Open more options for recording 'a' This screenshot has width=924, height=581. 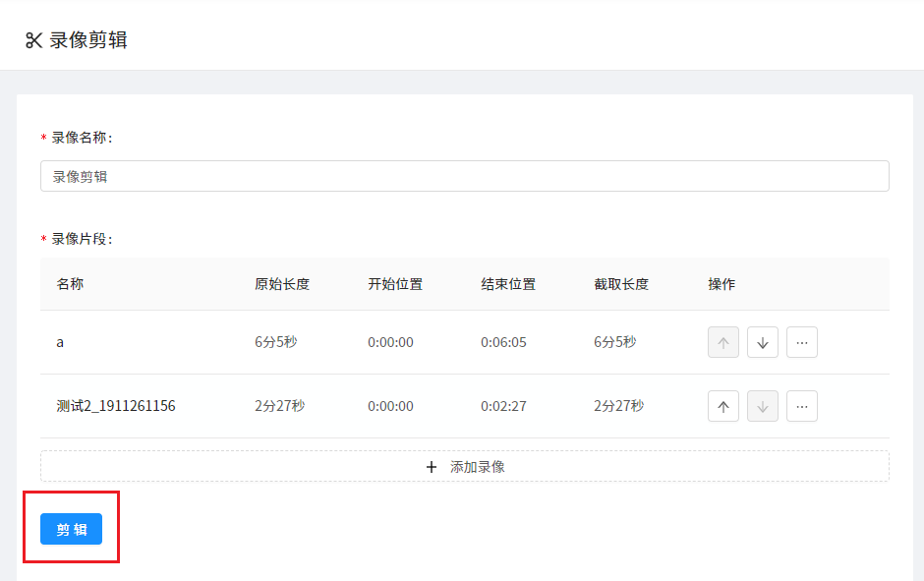[802, 342]
